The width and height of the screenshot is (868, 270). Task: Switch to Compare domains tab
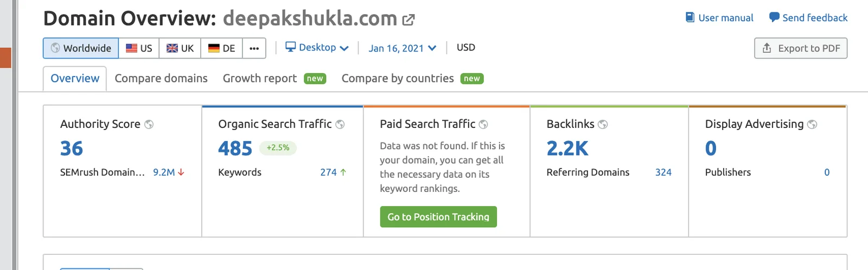[x=161, y=79]
